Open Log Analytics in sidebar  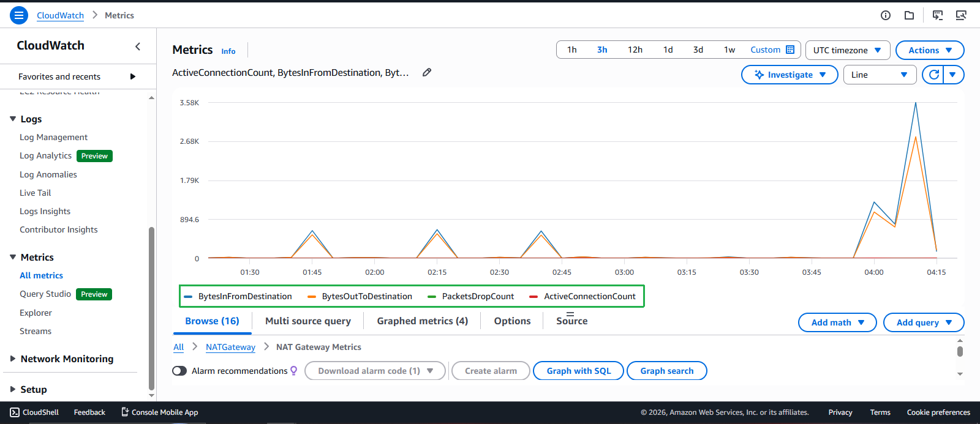[x=45, y=155]
